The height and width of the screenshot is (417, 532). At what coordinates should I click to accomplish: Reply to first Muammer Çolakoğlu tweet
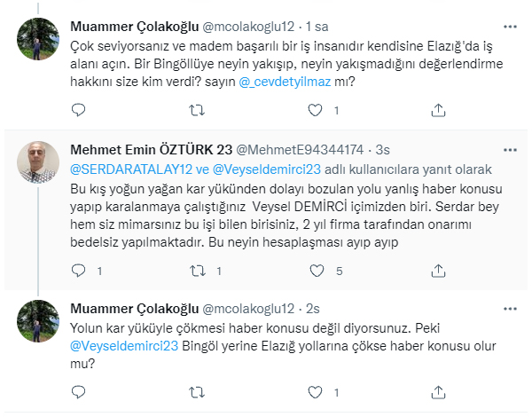[78, 110]
